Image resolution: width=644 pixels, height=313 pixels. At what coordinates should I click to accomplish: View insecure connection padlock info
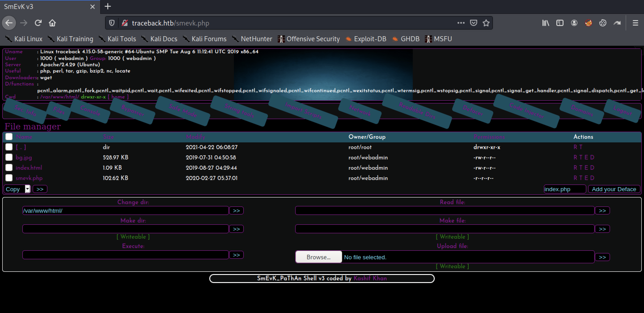125,23
